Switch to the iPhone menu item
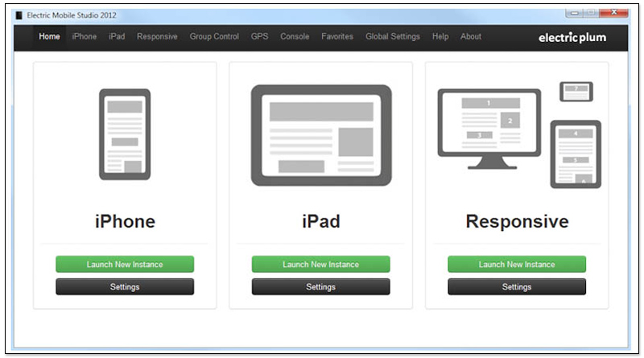 [x=85, y=36]
